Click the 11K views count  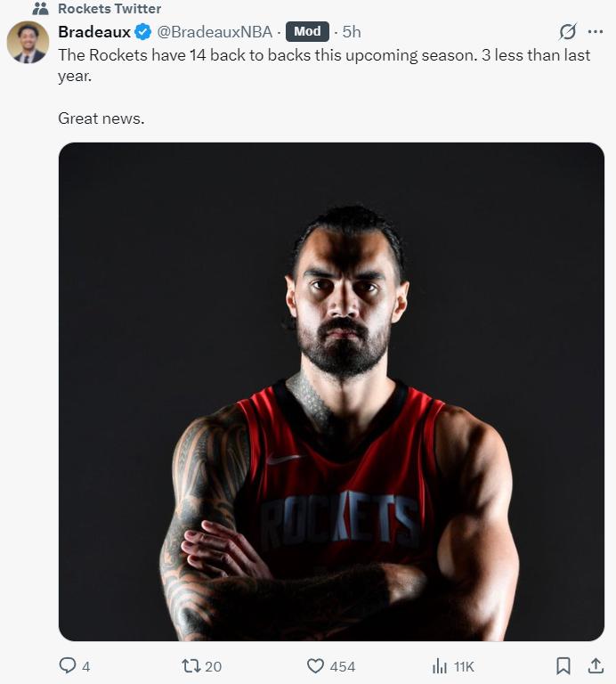point(464,667)
